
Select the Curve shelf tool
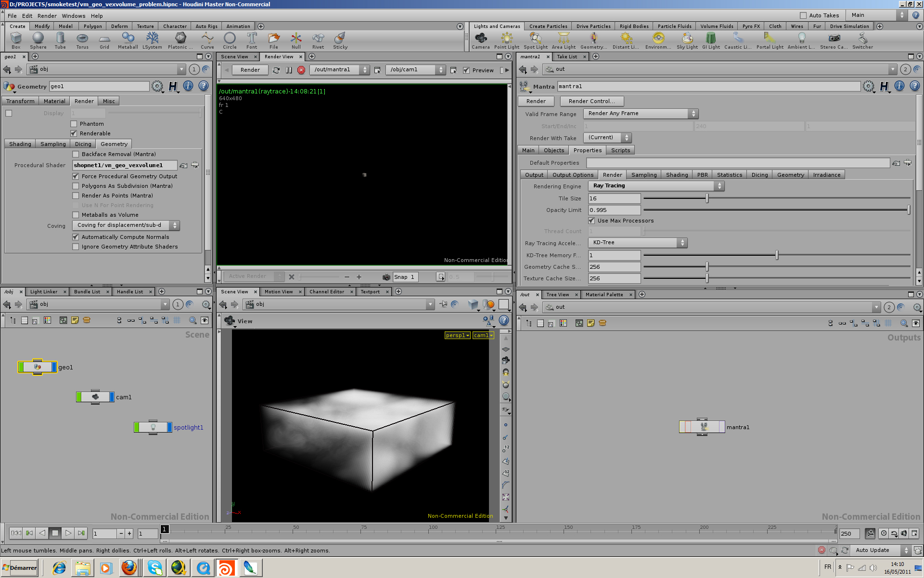coord(207,40)
